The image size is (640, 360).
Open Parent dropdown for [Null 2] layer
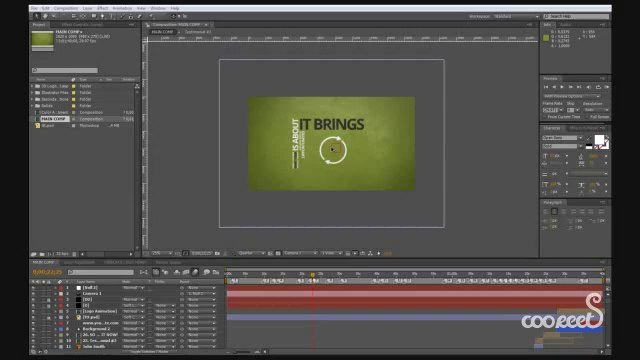(201, 288)
